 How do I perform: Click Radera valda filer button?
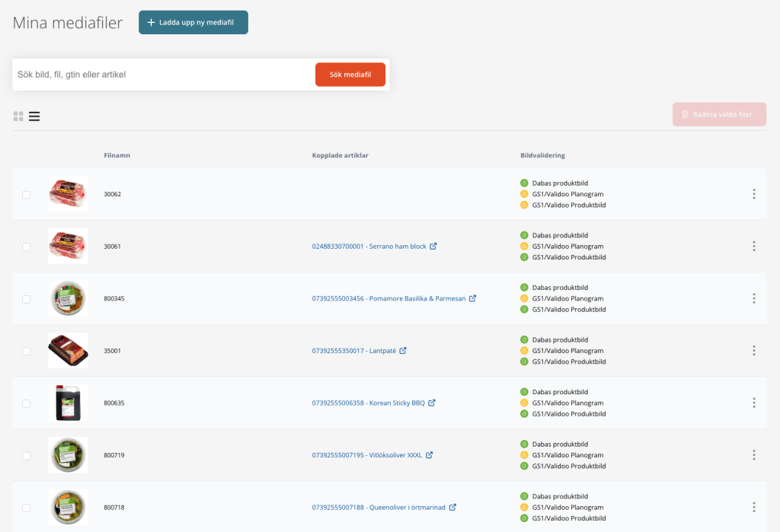[x=719, y=114]
